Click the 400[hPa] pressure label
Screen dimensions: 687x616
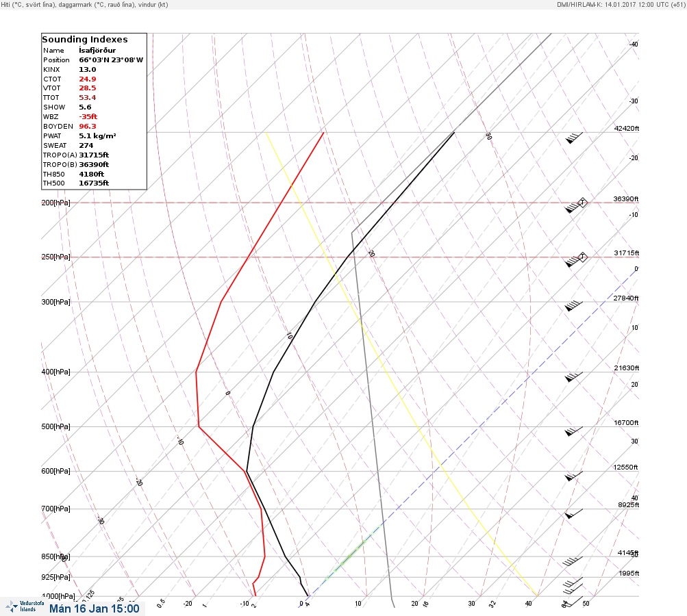point(55,372)
